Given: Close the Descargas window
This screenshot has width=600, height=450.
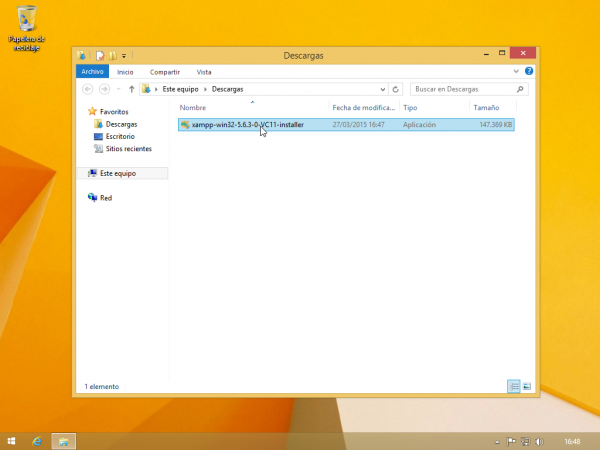Looking at the screenshot, I should point(523,53).
